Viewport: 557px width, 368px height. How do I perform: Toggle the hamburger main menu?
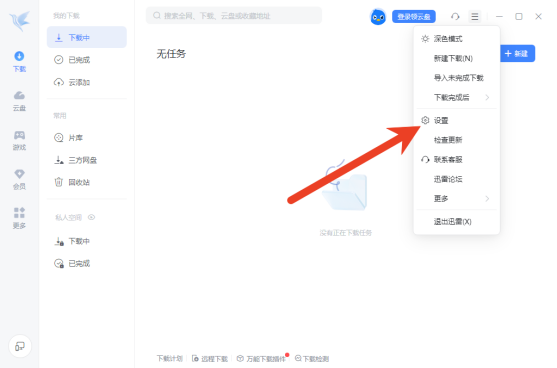coord(475,16)
